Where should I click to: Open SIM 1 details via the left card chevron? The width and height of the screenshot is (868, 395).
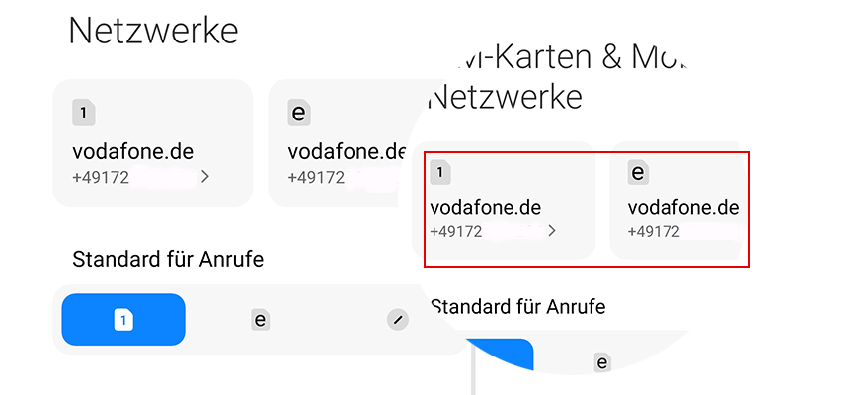205,178
